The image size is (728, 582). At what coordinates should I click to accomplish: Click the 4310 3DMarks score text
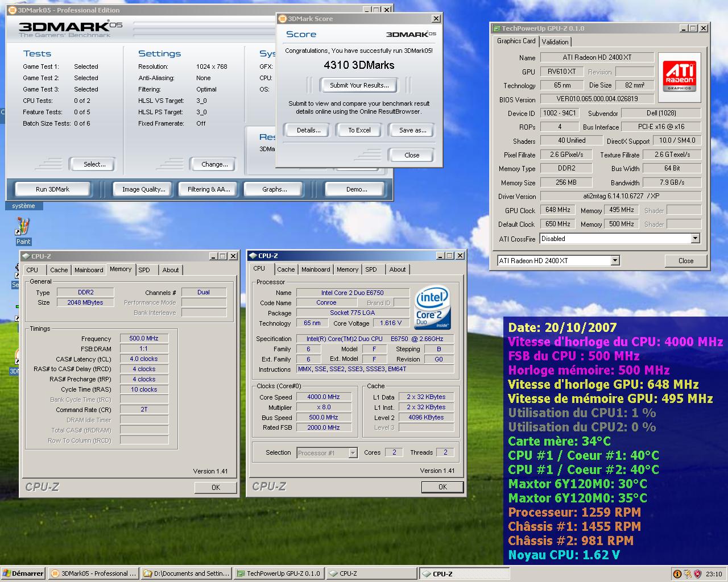click(359, 65)
